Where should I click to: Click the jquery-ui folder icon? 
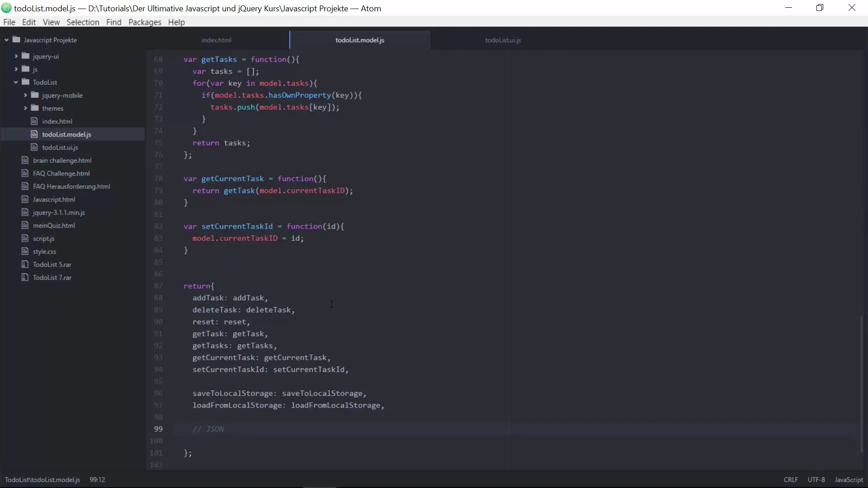pos(26,56)
